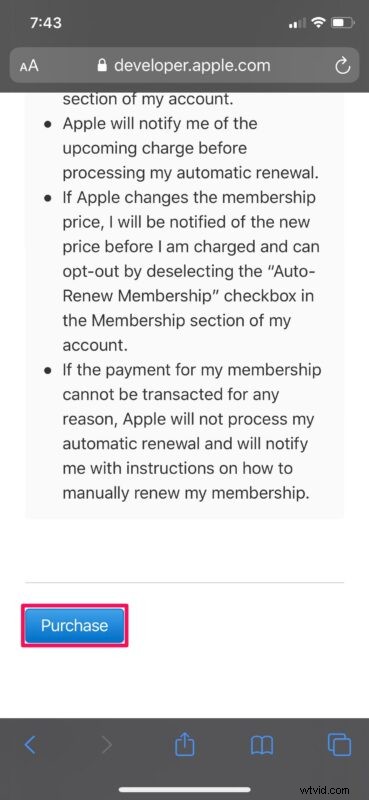Viewport: 369px width, 800px height.
Task: Tap the bullet about payment not being transacted
Action: (x=189, y=431)
